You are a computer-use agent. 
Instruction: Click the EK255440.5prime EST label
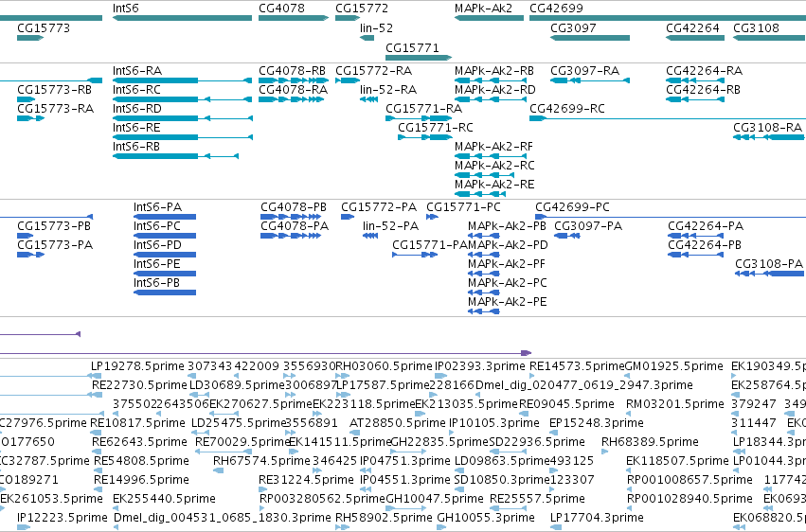pos(164,499)
